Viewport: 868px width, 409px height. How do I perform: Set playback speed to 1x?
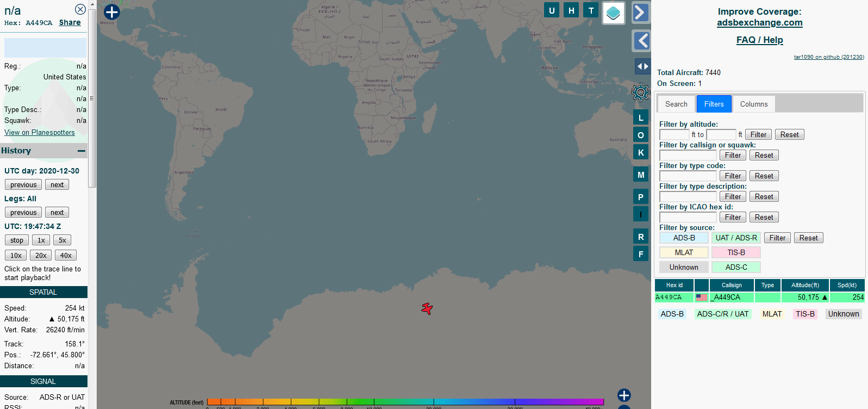pos(41,240)
